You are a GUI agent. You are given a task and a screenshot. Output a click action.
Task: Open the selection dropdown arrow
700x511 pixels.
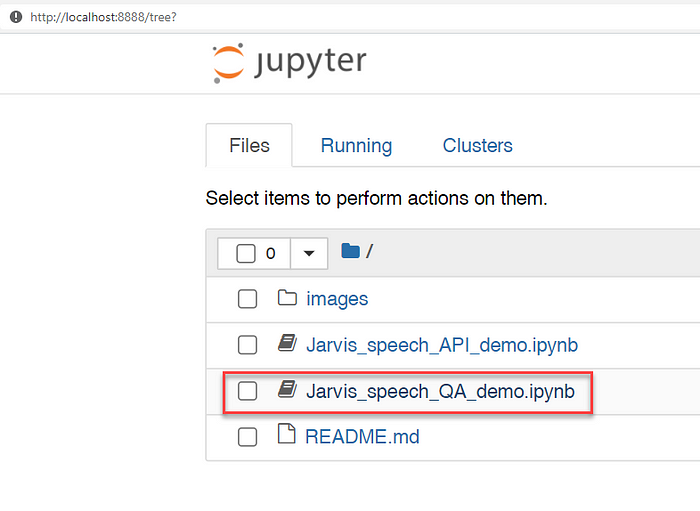[x=309, y=253]
